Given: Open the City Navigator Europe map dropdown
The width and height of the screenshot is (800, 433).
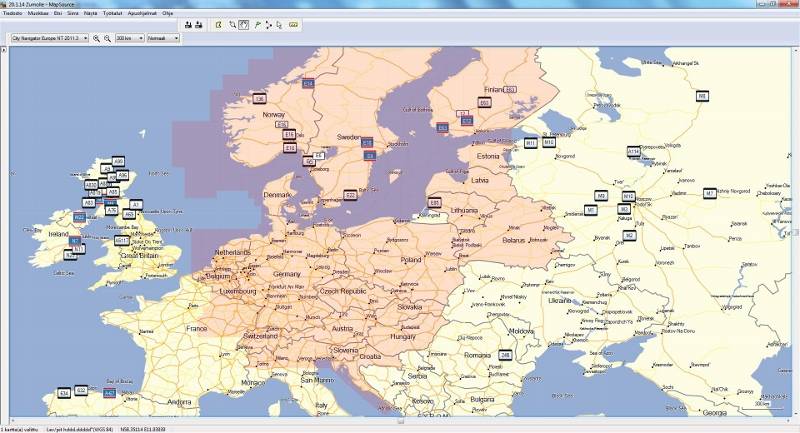Looking at the screenshot, I should coord(50,38).
